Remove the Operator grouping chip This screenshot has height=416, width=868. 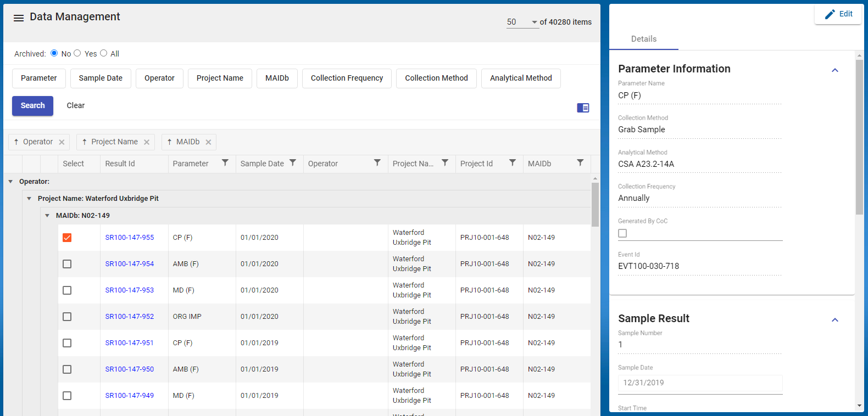click(x=62, y=142)
